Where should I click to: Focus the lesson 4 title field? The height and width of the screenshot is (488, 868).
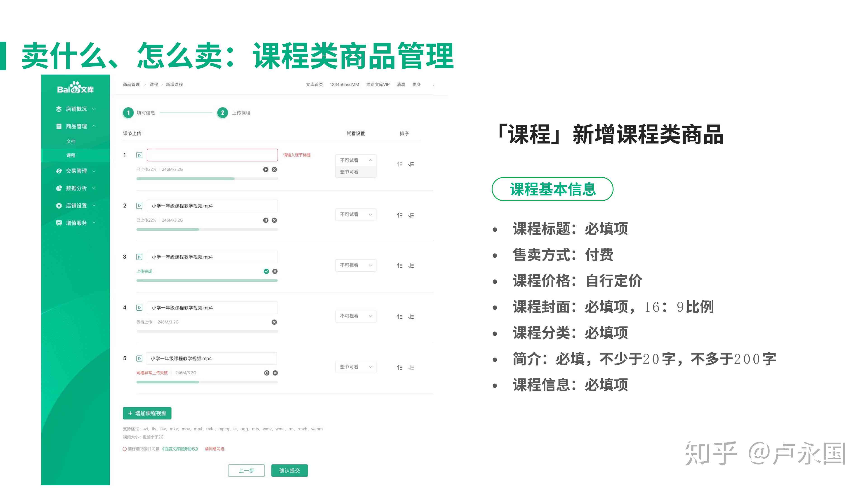point(212,308)
